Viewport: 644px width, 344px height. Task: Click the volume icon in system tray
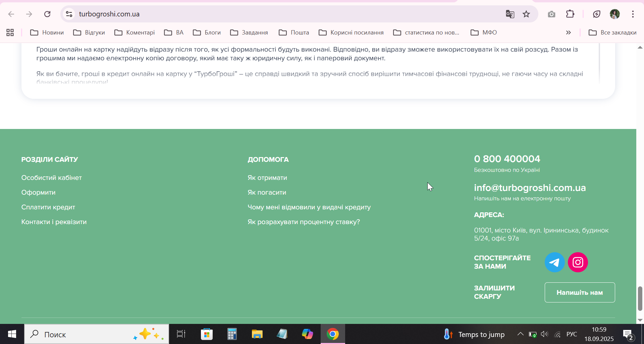point(544,334)
